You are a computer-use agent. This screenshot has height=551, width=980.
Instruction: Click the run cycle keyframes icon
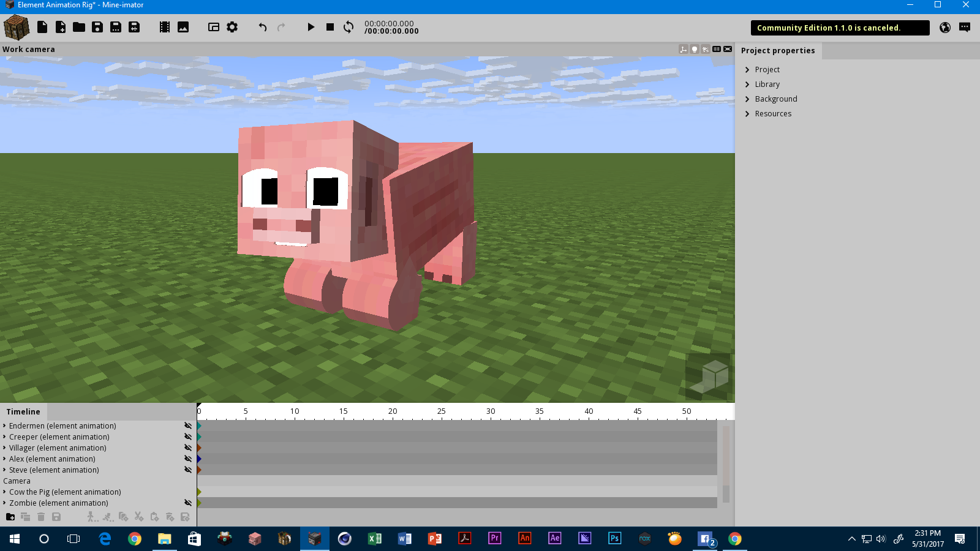pos(108,517)
